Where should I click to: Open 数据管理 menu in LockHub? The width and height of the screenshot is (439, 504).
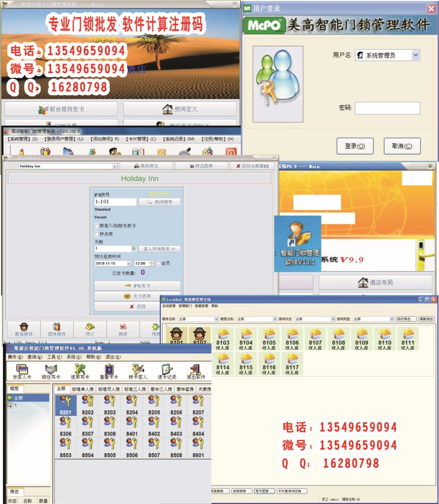[202, 306]
